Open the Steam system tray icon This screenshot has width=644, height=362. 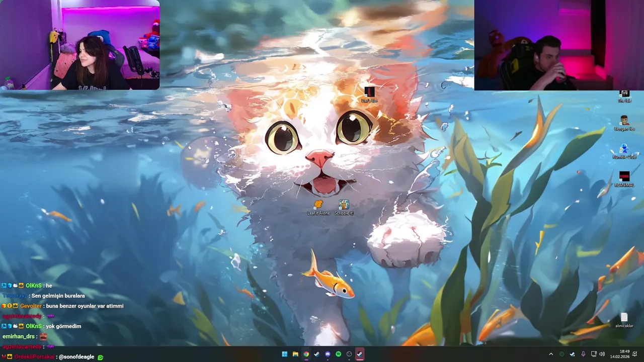[573, 354]
